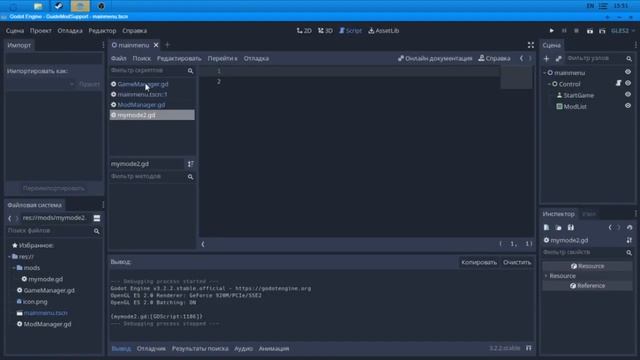
Task: Save resource icon in Inspector
Action: click(x=571, y=227)
